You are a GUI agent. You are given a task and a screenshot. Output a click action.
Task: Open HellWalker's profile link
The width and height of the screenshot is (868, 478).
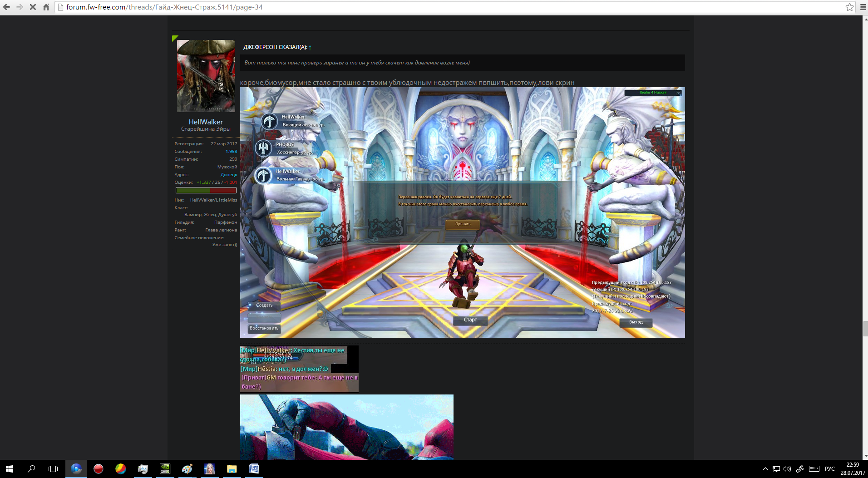[206, 122]
